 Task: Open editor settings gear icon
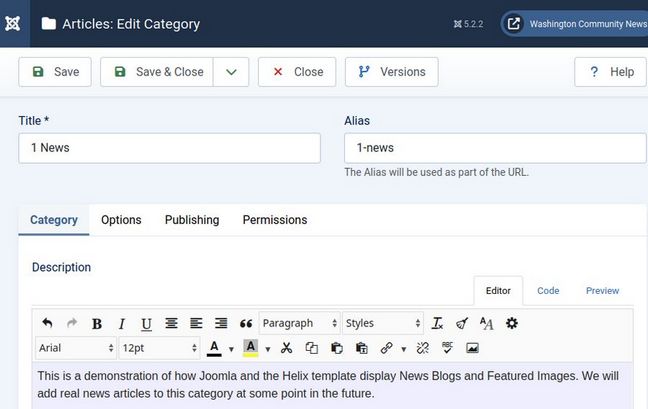click(512, 323)
